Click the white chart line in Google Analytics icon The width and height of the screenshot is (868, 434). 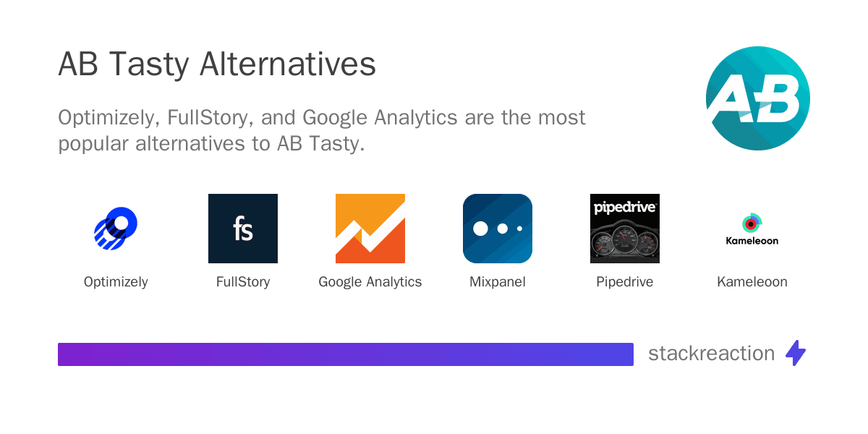pos(370,230)
